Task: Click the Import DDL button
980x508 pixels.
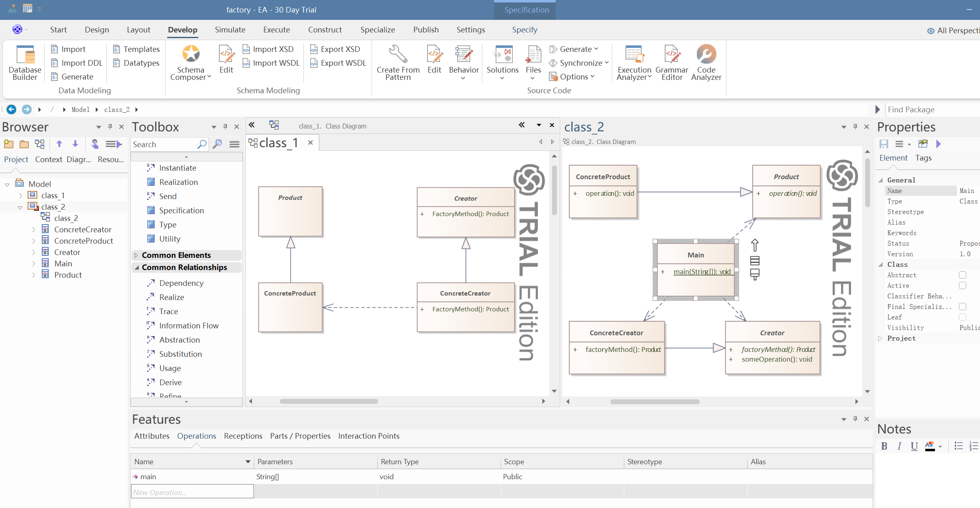Action: (77, 63)
